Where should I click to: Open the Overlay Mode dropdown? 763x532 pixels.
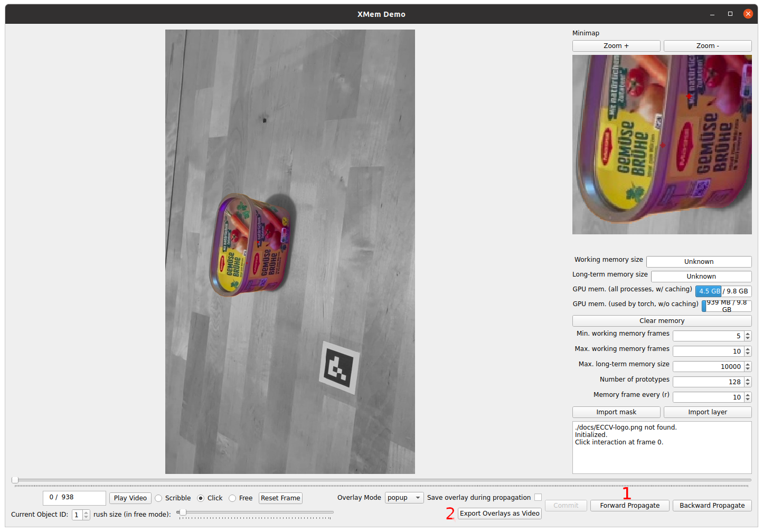(x=404, y=498)
